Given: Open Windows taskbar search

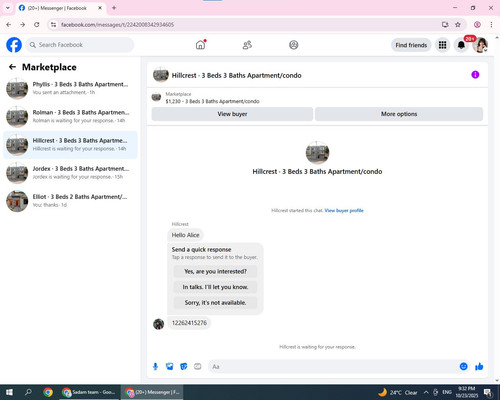Looking at the screenshot, I should pyautogui.click(x=28, y=392).
